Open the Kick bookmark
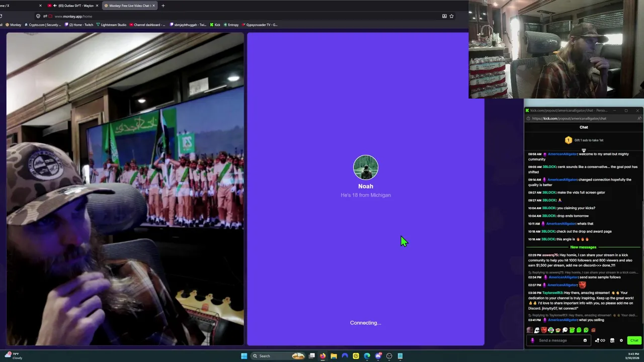The image size is (644, 362). [x=215, y=25]
